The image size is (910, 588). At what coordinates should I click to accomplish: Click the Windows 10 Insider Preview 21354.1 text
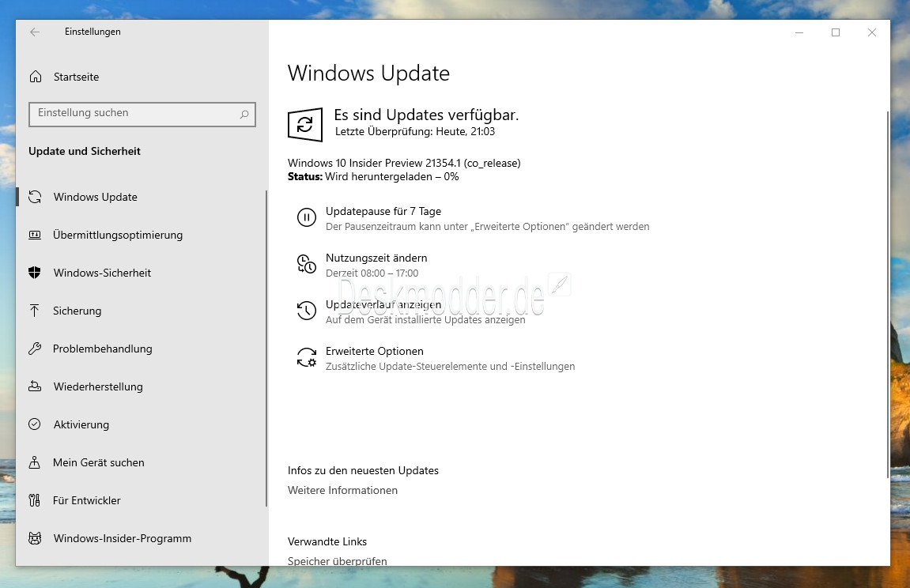404,163
